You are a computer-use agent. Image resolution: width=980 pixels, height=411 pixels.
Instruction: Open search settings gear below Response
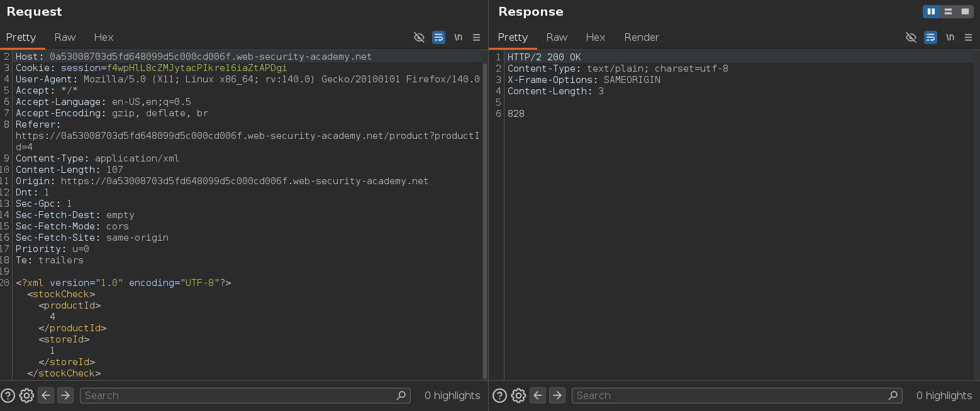518,395
